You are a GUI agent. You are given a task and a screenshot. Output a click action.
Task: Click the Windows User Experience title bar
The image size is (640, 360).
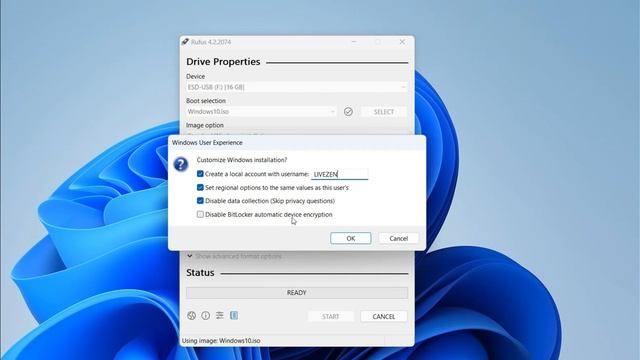(297, 142)
